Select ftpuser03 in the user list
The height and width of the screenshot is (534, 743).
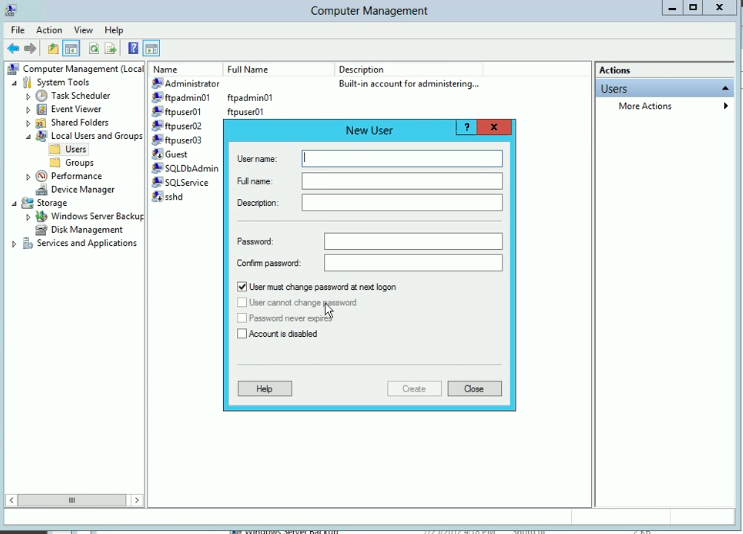(x=177, y=140)
